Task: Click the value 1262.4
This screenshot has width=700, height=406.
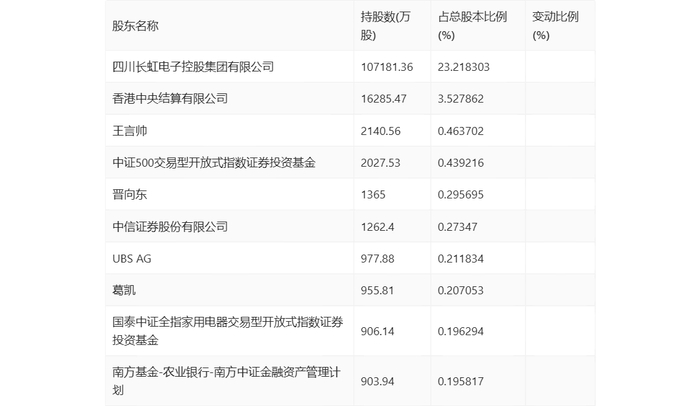Action: pyautogui.click(x=378, y=227)
